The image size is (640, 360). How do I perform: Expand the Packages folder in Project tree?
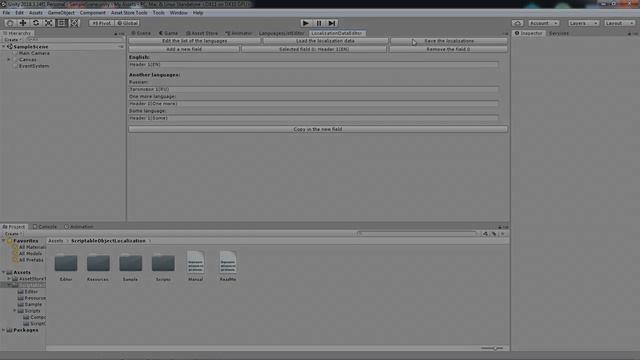pos(4,330)
